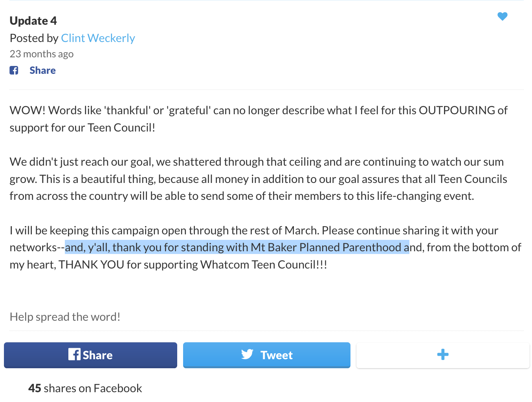
Task: Click the paragraph starting with WOW! Words
Action: [259, 119]
